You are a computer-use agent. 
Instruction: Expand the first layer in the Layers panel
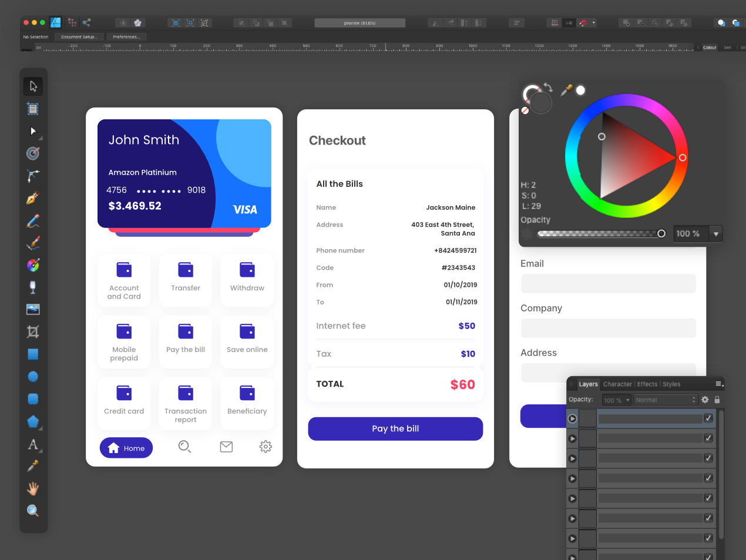(572, 418)
